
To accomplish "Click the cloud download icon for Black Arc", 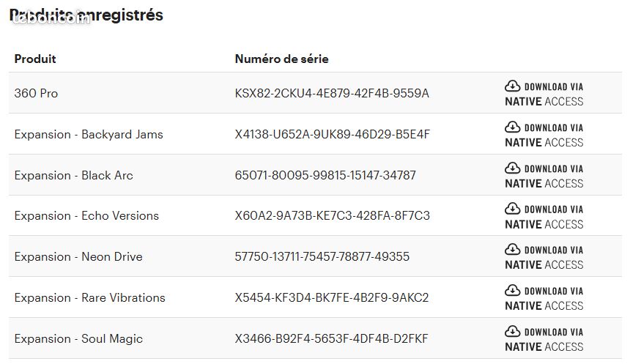I will 512,168.
